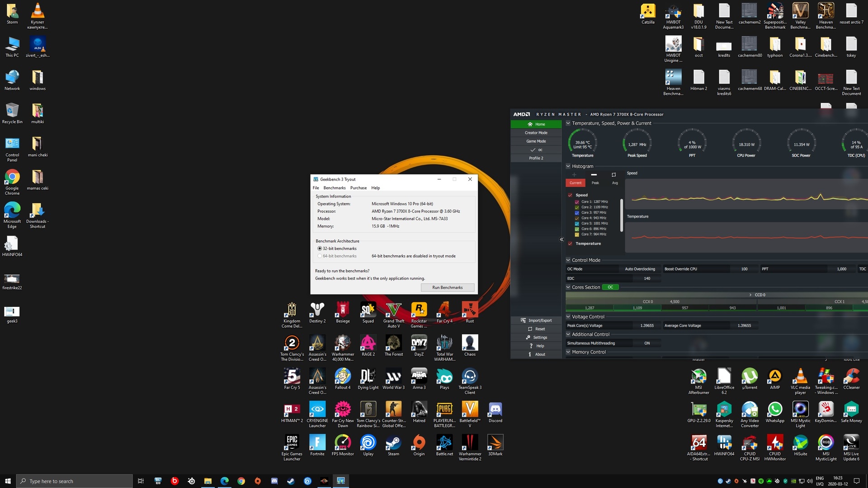Toggle Core 5: 1001 MHz checkbox
Viewport: 868px width, 488px height.
(577, 224)
